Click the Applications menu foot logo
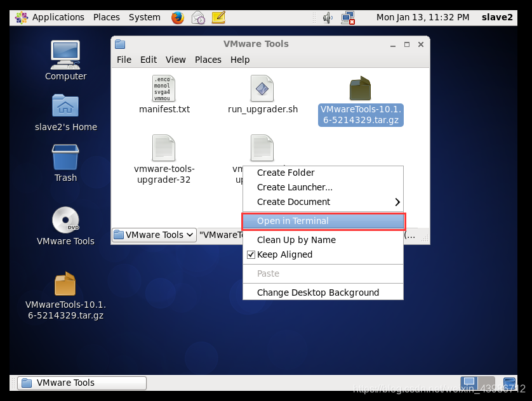Image resolution: width=532 pixels, height=401 pixels. point(22,18)
